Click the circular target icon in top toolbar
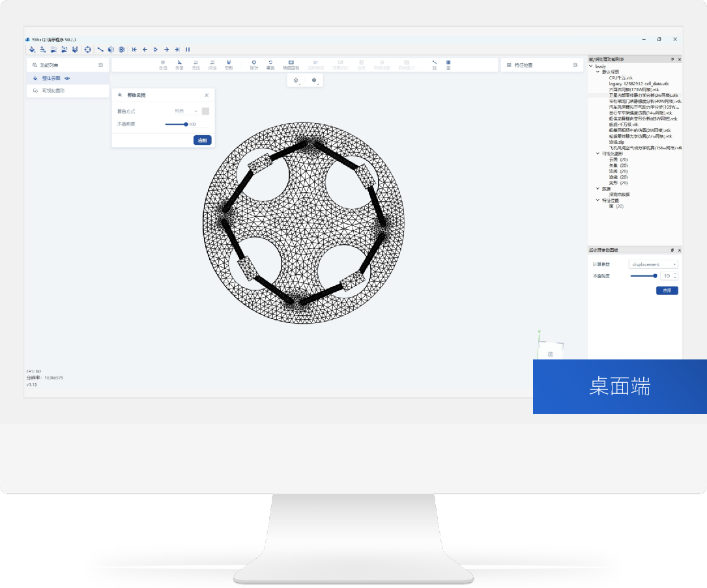 tap(87, 49)
